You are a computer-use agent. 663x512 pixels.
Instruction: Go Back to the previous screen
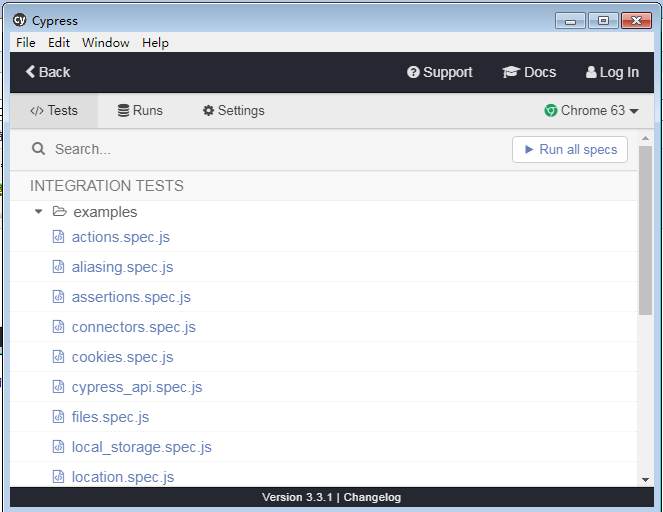(x=48, y=72)
